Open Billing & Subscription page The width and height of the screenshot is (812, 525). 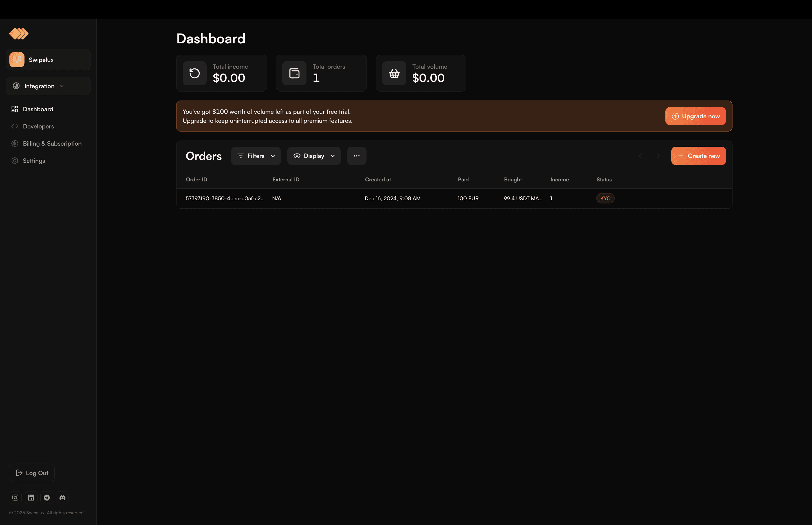52,144
